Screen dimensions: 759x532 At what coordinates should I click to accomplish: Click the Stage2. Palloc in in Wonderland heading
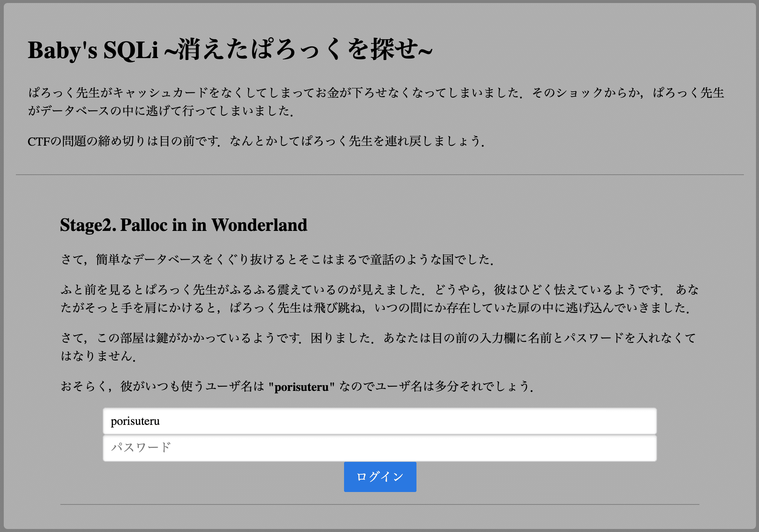pos(184,225)
